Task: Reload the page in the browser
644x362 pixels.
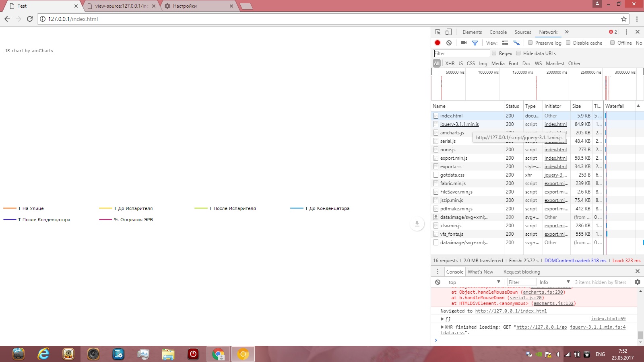Action: click(x=30, y=19)
